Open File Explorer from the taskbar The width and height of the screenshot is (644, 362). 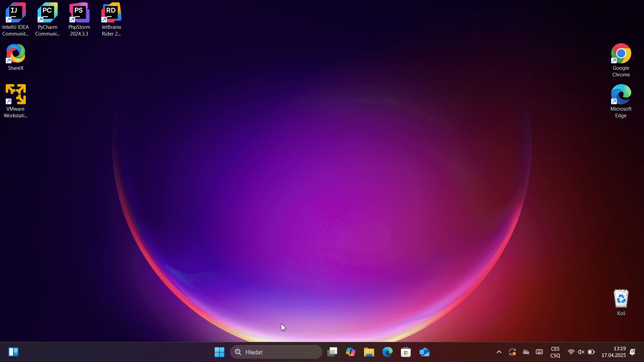(369, 352)
